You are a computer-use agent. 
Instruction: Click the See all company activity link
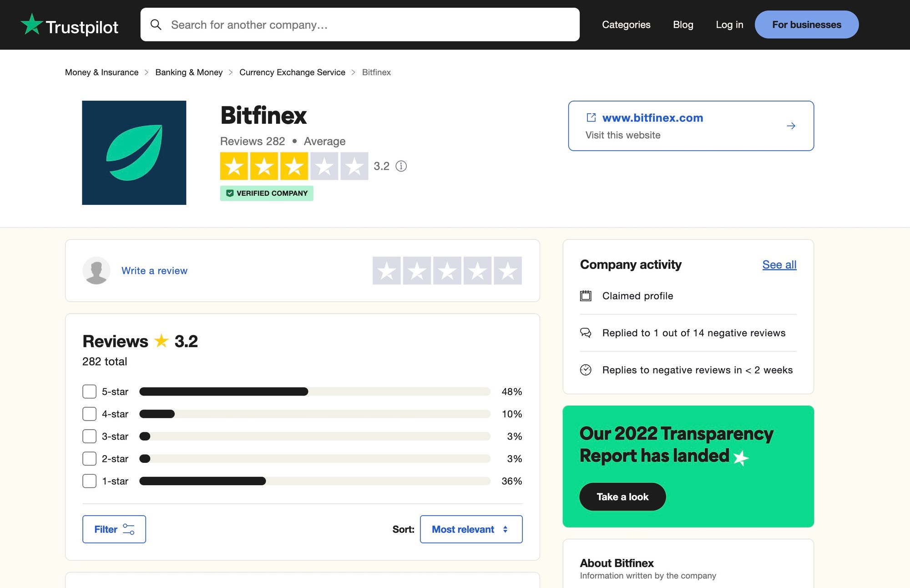(x=779, y=264)
